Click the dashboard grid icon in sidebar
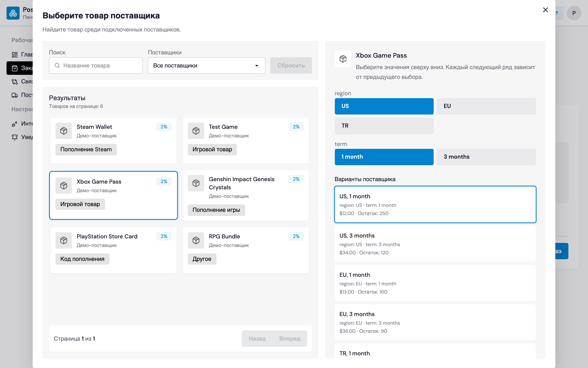This screenshot has width=588, height=368. click(14, 55)
